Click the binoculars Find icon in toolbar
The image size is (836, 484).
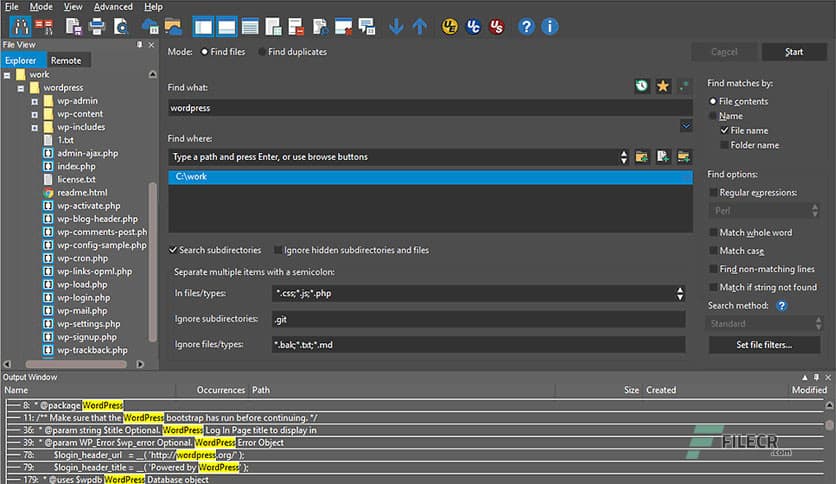pos(19,27)
